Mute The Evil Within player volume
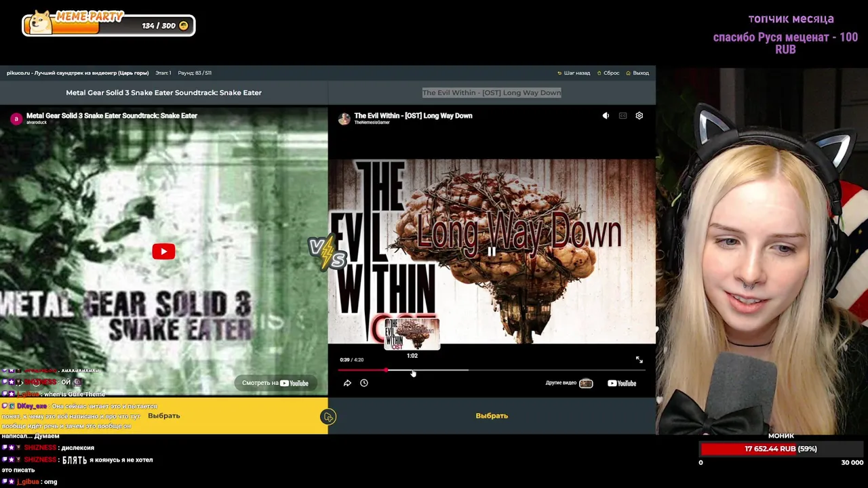868x488 pixels. pyautogui.click(x=606, y=116)
